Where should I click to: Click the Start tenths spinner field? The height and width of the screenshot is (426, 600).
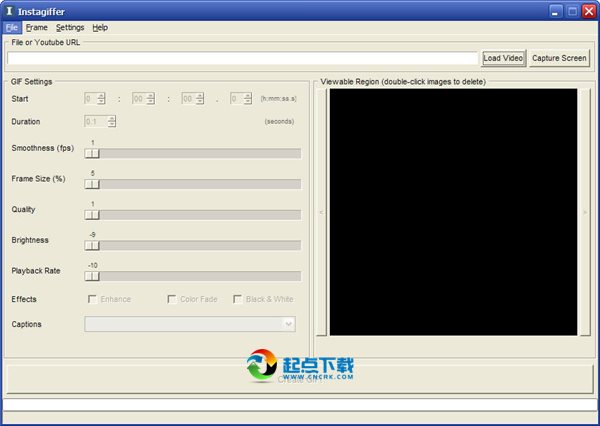[241, 99]
